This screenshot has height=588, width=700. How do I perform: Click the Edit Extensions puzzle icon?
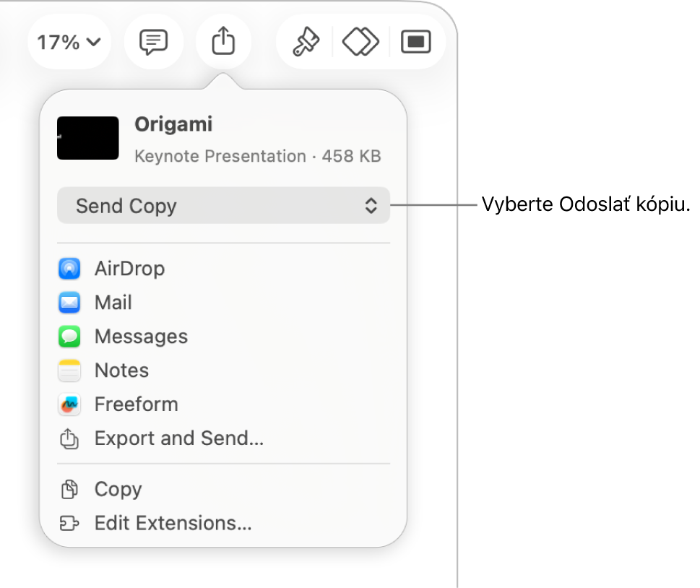(69, 523)
